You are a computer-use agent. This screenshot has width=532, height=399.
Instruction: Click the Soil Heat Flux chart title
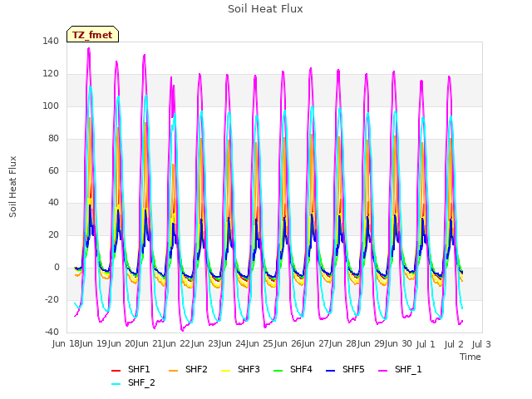pos(265,9)
